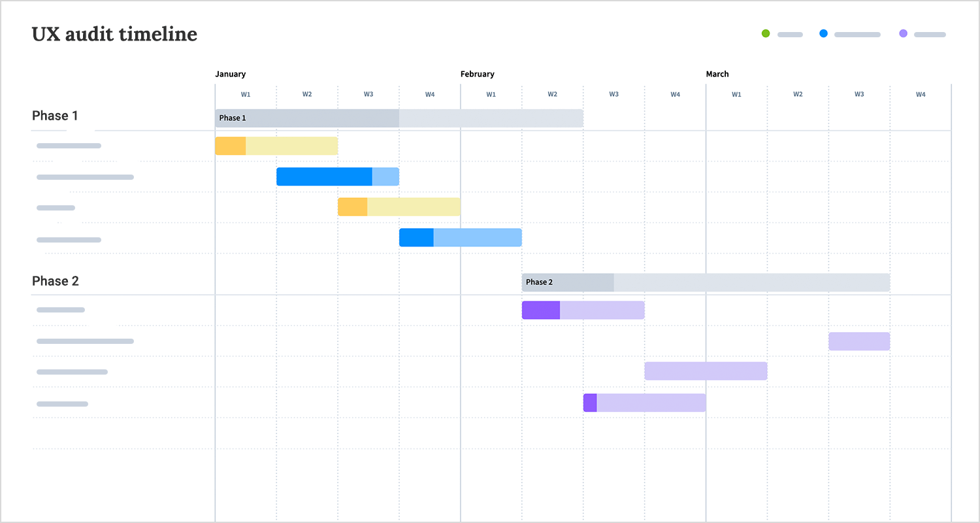Select the W4 column under February
Image resolution: width=980 pixels, height=523 pixels.
pyautogui.click(x=676, y=94)
